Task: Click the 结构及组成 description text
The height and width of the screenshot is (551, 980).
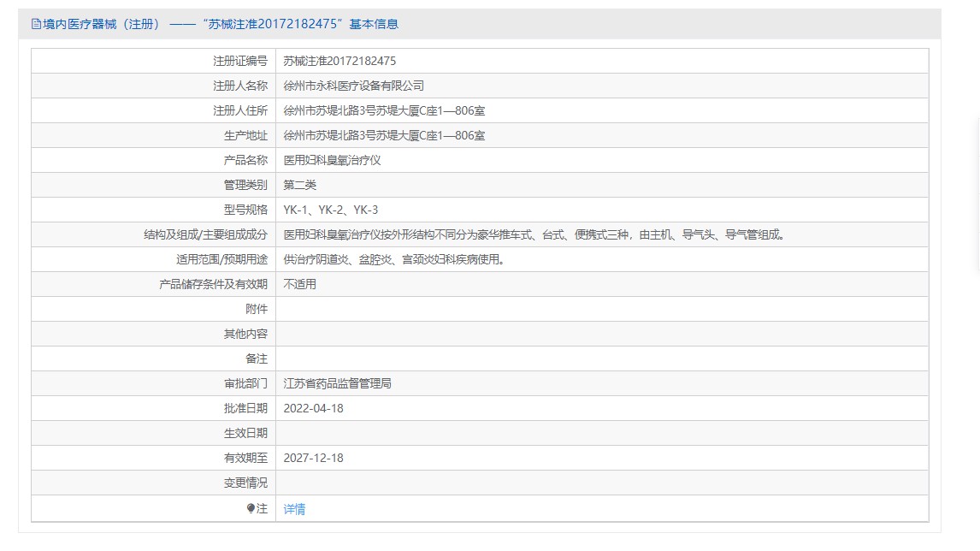Action: point(534,234)
